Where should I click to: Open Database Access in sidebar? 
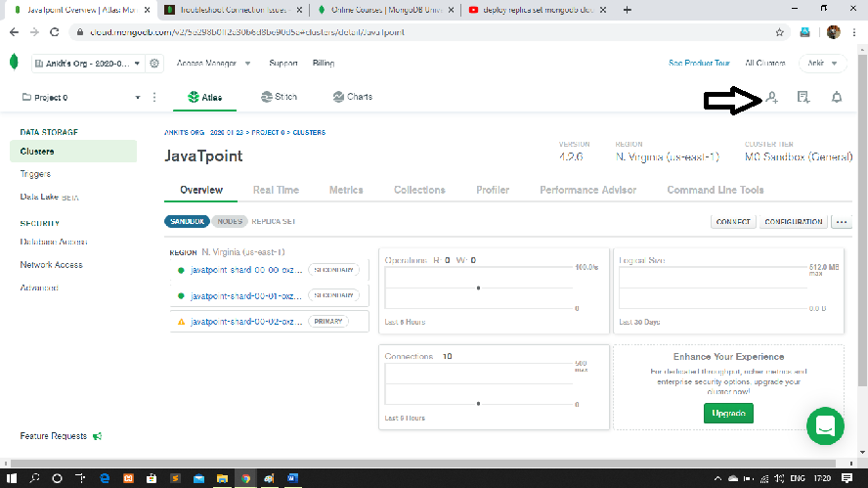pyautogui.click(x=54, y=242)
